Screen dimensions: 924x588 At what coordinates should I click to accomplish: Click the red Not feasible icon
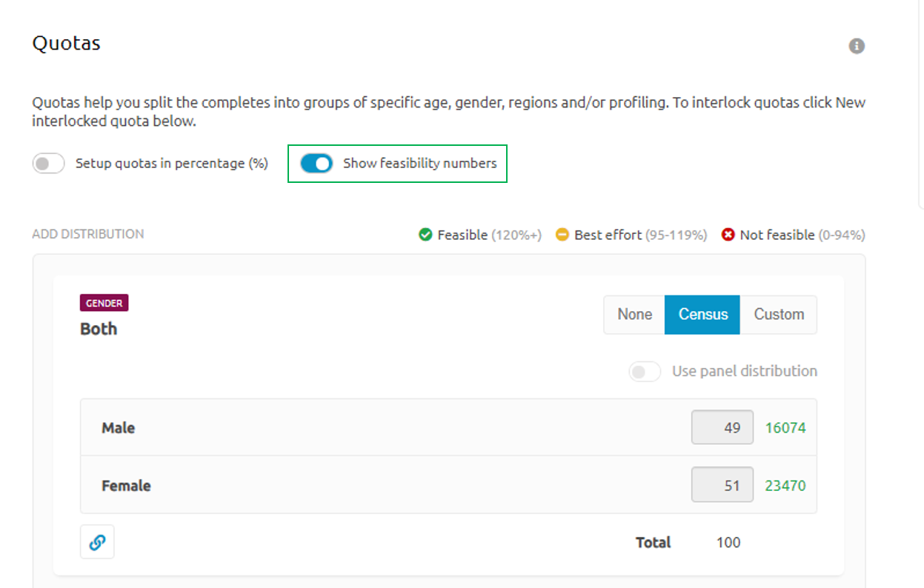[x=728, y=235]
